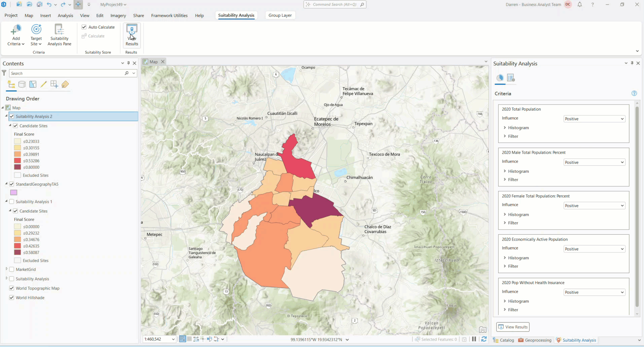
Task: Open the map scale dropdown
Action: tap(173, 339)
